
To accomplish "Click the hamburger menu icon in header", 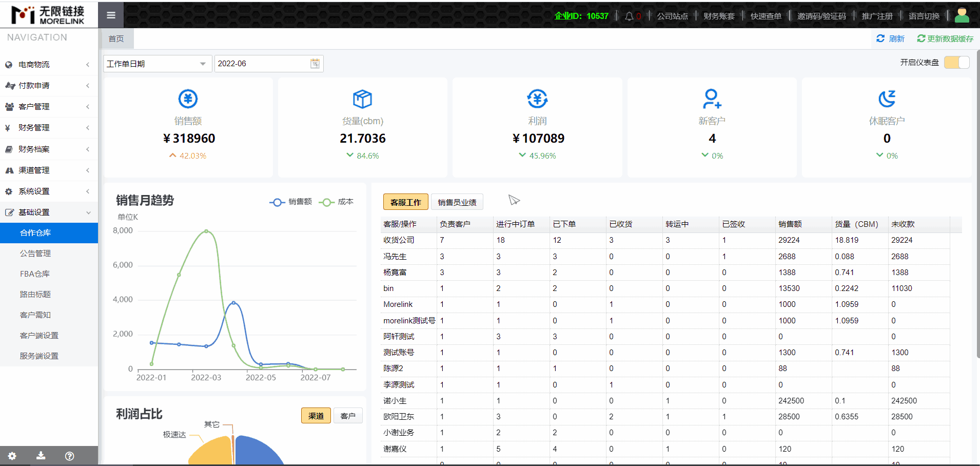I will coord(111,15).
